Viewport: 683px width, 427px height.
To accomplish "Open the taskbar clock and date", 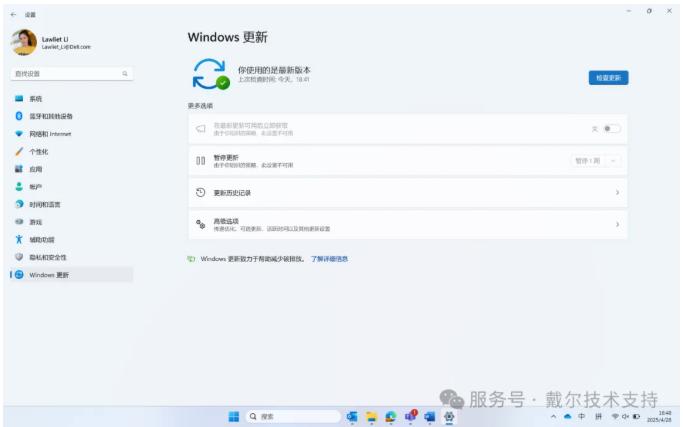I will click(659, 417).
